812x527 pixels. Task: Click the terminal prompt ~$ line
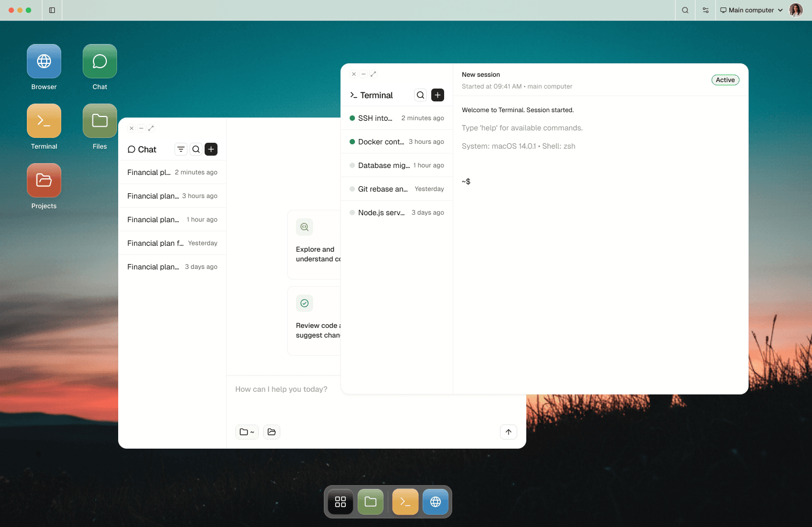pyautogui.click(x=466, y=181)
